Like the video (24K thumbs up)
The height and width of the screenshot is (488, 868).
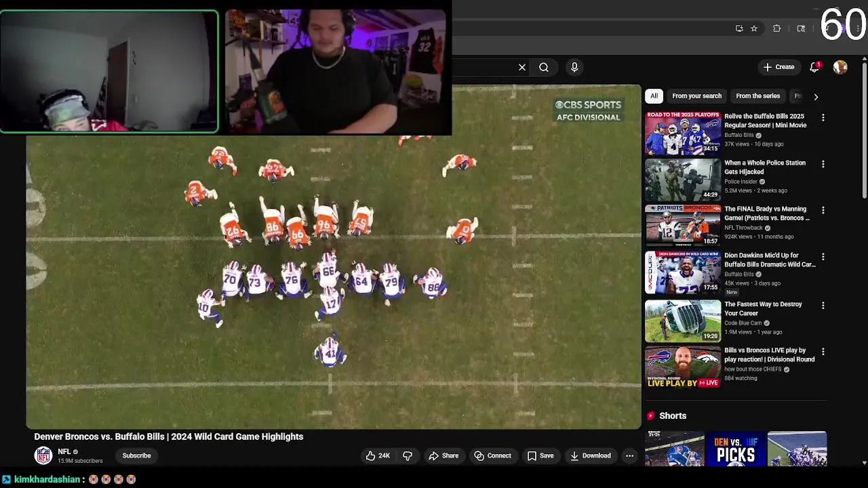click(x=378, y=455)
